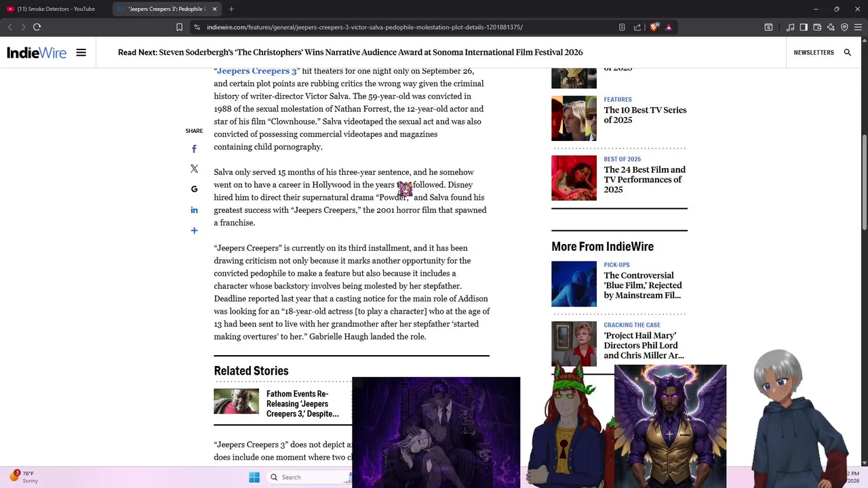Screen dimensions: 868x488
Task: Click the 24 Best Performances thumbnail image
Action: (x=574, y=178)
